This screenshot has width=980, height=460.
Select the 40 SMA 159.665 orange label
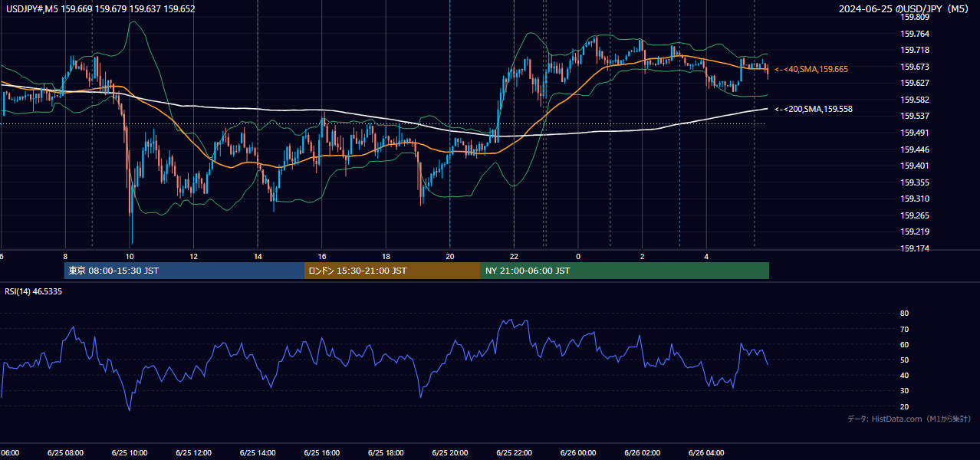click(811, 69)
